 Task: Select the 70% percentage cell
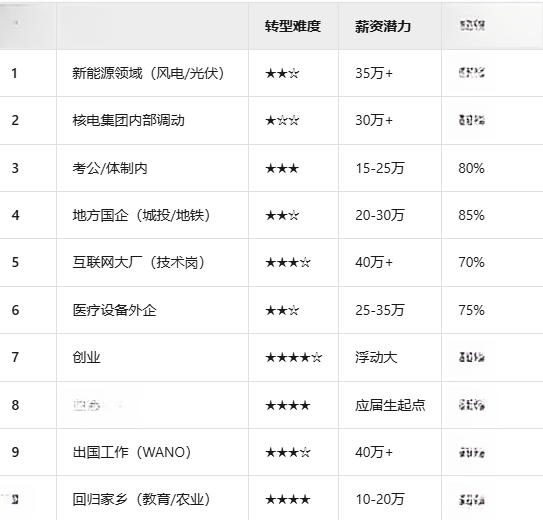(492, 262)
